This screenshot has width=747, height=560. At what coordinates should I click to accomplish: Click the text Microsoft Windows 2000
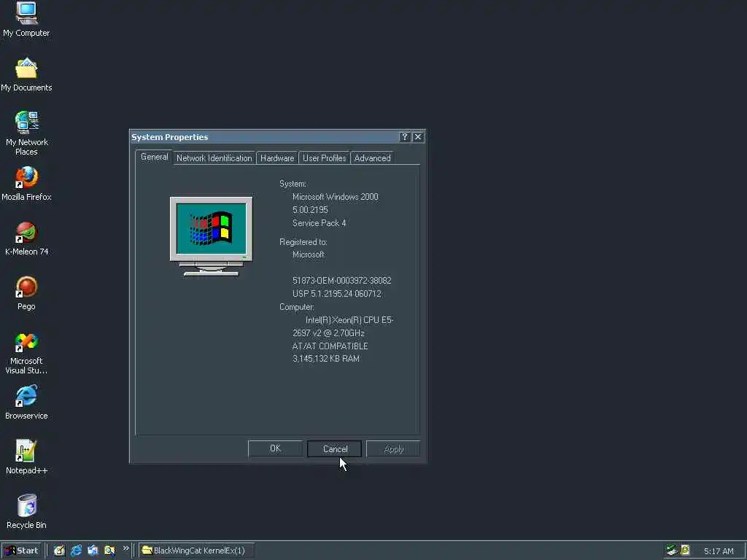(336, 197)
